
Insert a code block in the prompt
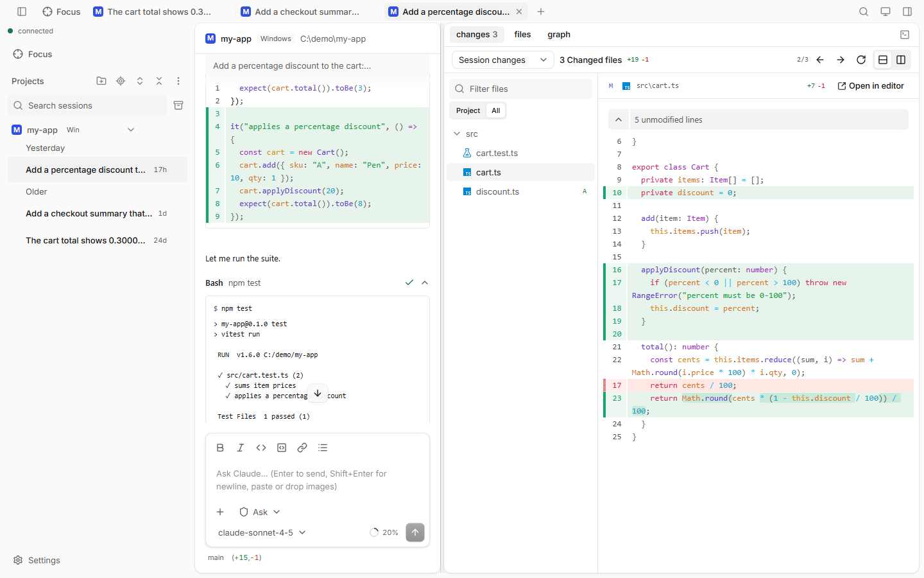coord(282,448)
